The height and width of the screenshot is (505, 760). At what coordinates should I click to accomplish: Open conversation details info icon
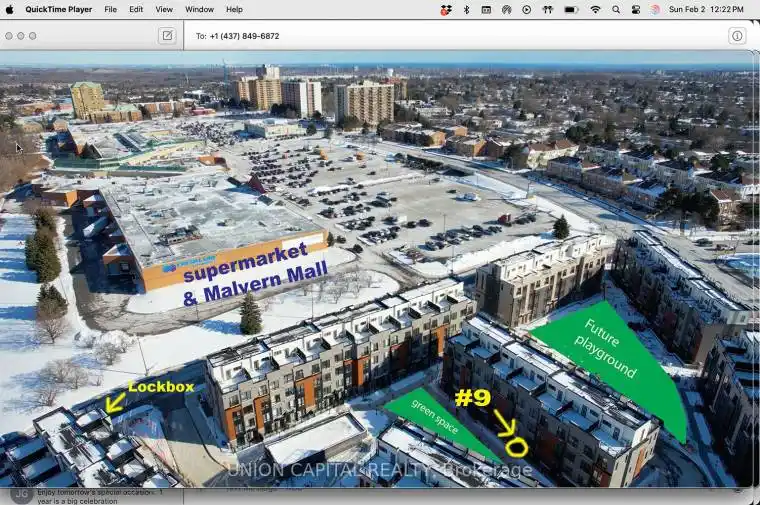[737, 36]
